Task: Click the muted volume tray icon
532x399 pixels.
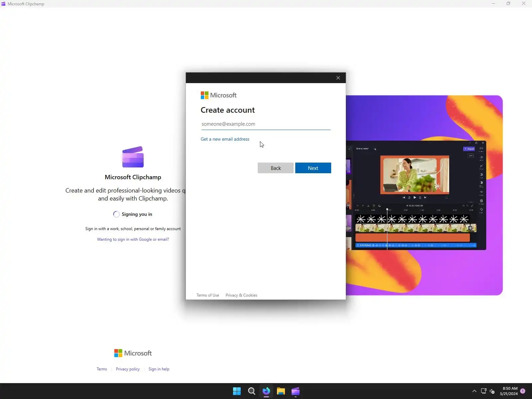Action: pyautogui.click(x=492, y=391)
